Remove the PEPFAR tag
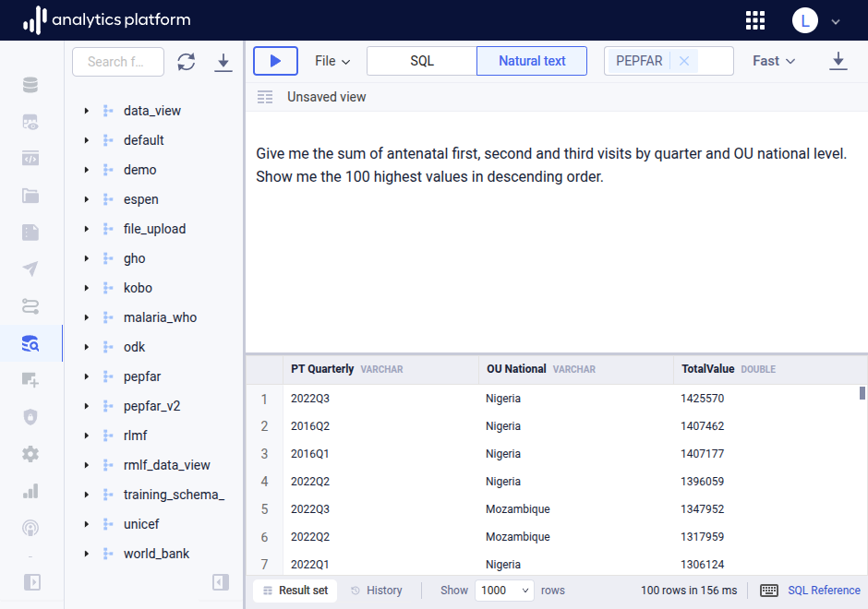This screenshot has width=868, height=609. pyautogui.click(x=684, y=61)
